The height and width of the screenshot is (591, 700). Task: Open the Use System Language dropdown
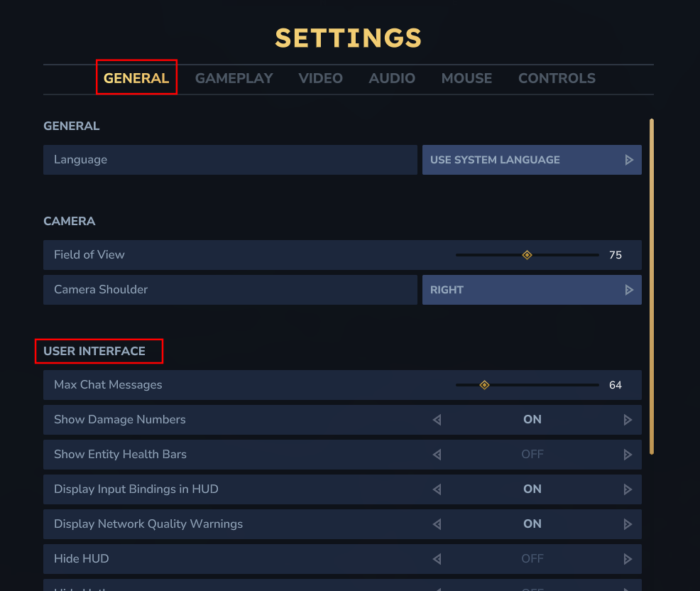coord(522,160)
